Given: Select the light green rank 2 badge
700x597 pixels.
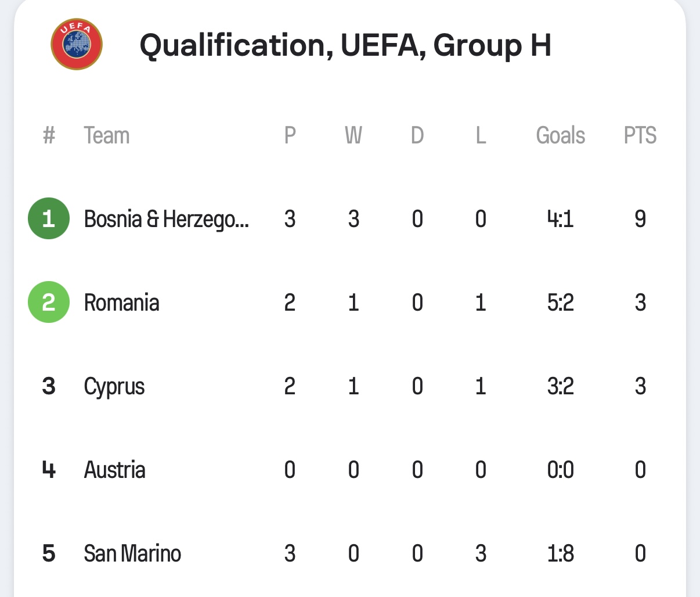Looking at the screenshot, I should 49,303.
